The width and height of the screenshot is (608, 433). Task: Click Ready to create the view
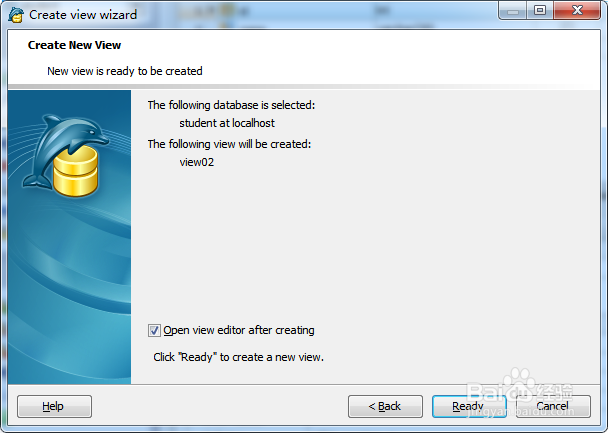coord(469,406)
